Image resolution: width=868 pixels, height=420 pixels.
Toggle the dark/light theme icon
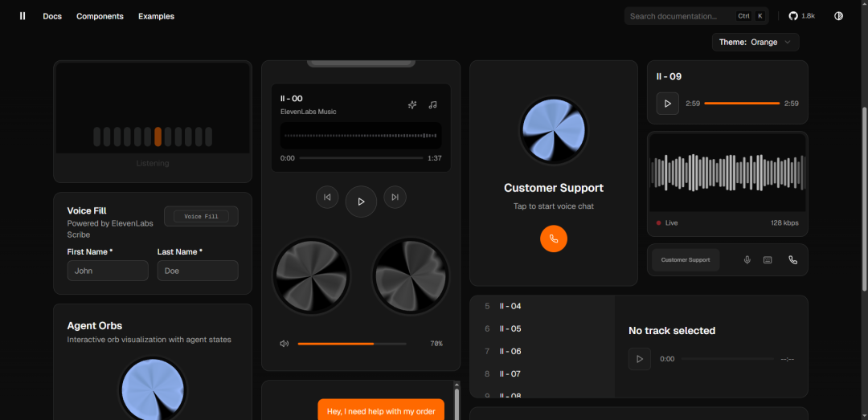coord(838,16)
